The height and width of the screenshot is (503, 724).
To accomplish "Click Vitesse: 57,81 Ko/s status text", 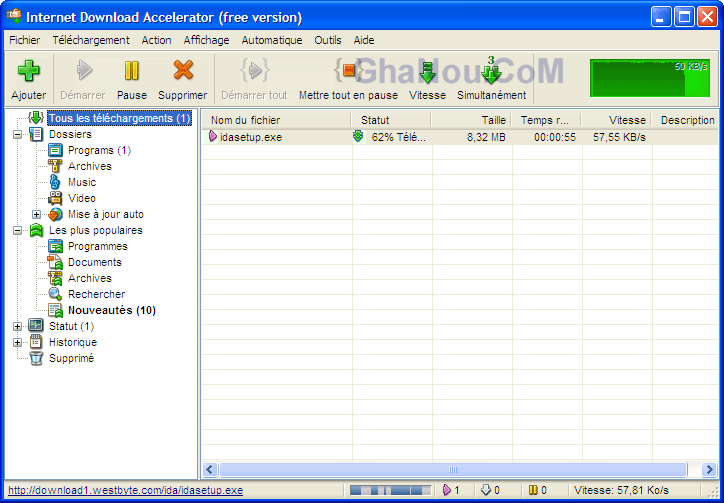I will 621,490.
